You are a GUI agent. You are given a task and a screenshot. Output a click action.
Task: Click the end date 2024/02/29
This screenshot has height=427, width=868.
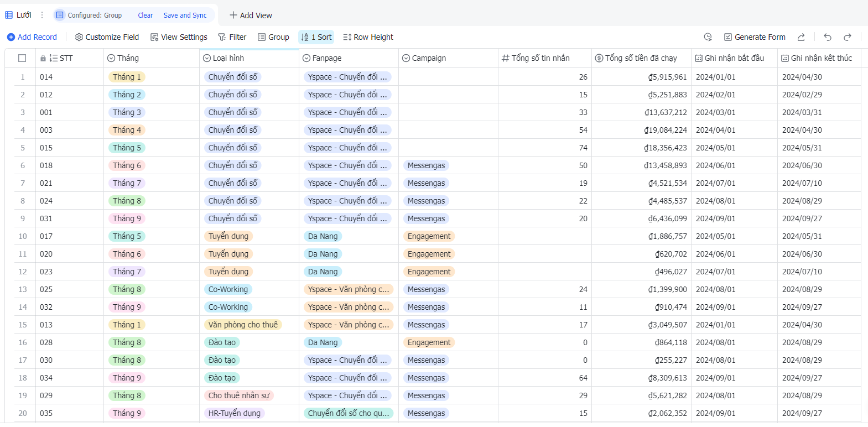pos(802,95)
